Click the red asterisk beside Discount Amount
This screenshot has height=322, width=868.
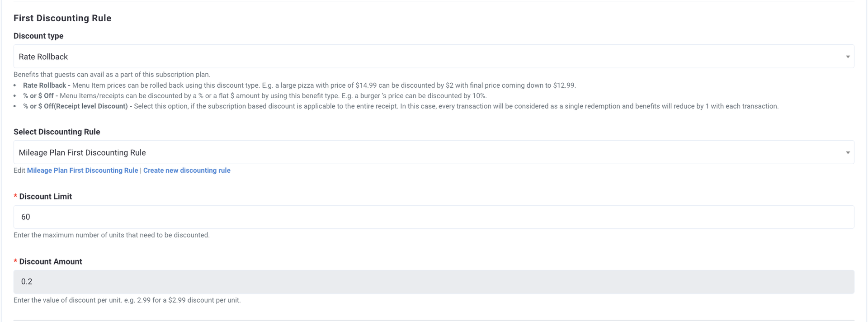[x=15, y=262]
